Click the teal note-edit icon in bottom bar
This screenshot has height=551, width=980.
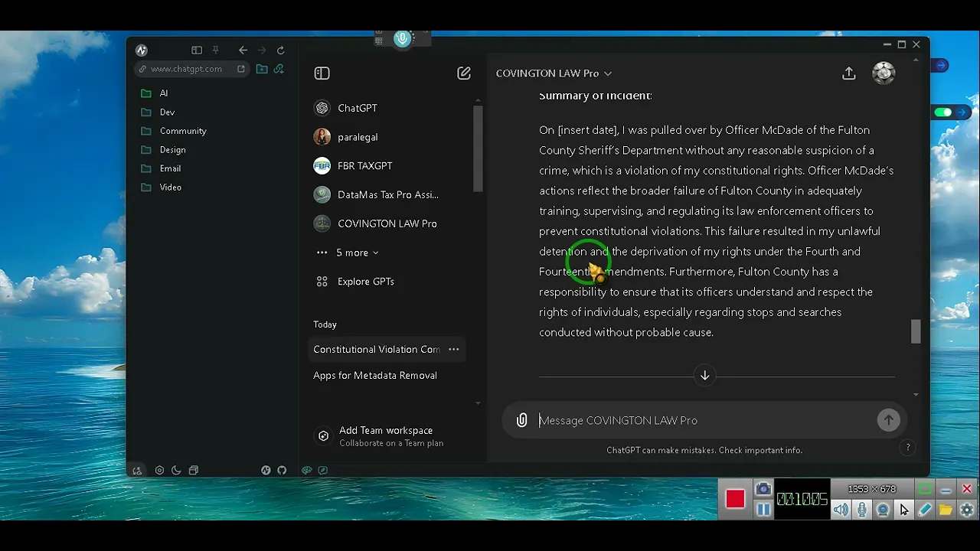point(323,471)
